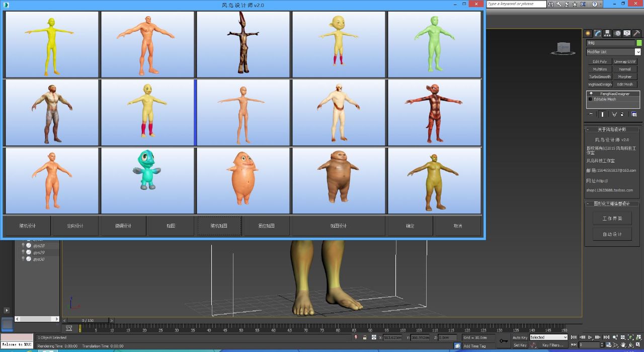
Task: Expand the Editable Mesh stack entry
Action: pyautogui.click(x=590, y=99)
